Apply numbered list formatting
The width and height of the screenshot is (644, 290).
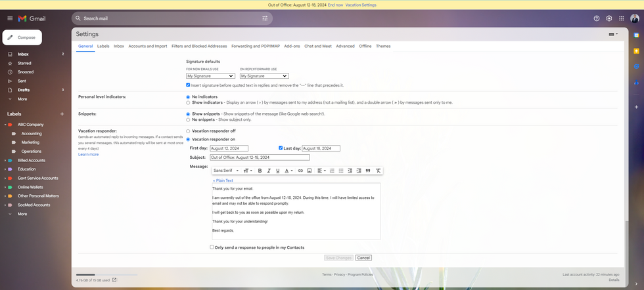point(332,171)
